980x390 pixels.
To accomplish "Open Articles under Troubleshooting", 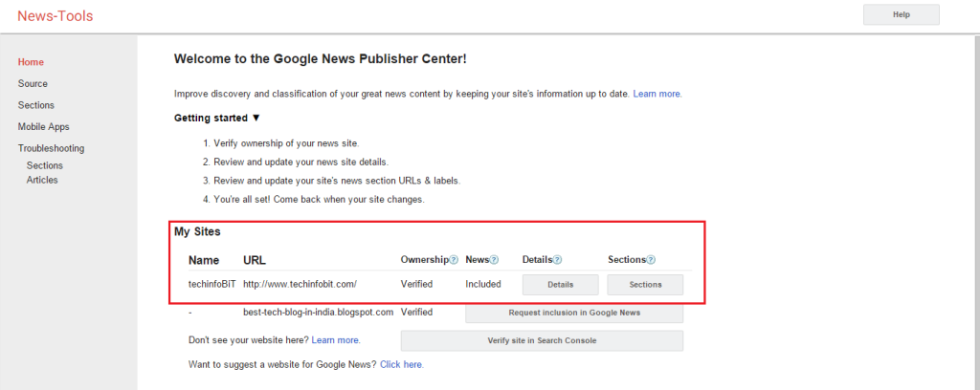I will [x=42, y=180].
